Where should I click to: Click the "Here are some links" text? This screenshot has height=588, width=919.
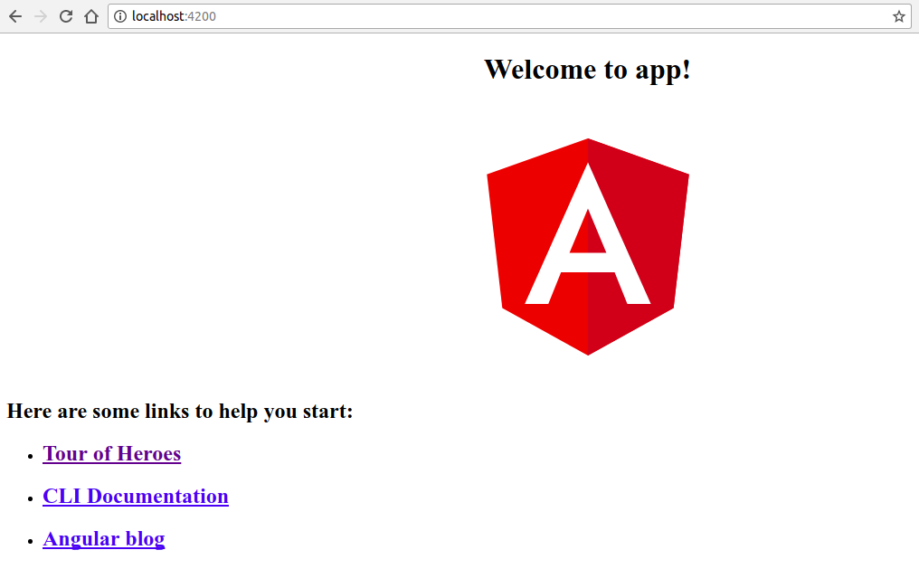point(180,411)
